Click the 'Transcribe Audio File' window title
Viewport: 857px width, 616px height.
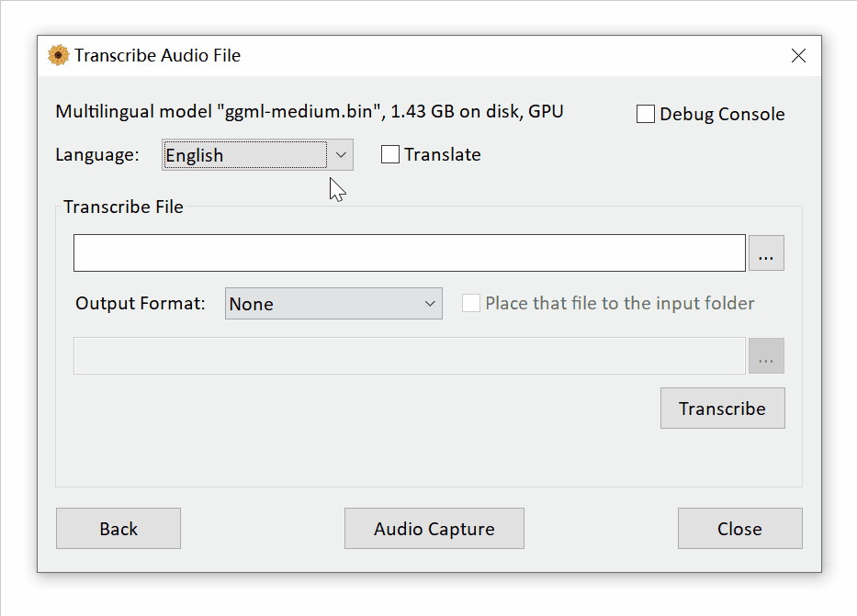[x=158, y=56]
